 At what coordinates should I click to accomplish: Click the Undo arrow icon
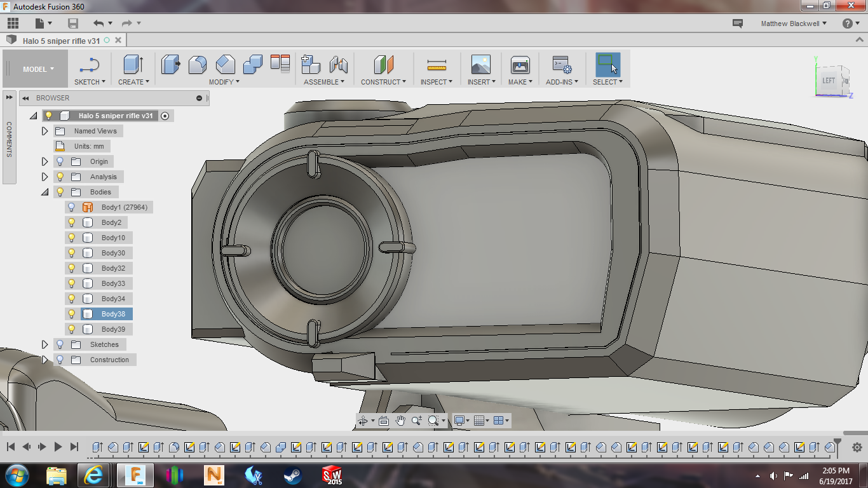tap(98, 24)
